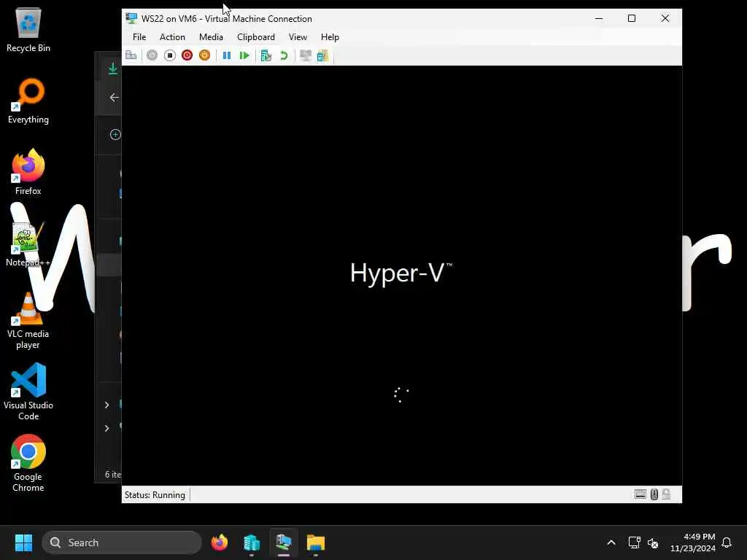Select the VLC media player desktop shortcut
Image resolution: width=747 pixels, height=560 pixels.
(x=28, y=321)
